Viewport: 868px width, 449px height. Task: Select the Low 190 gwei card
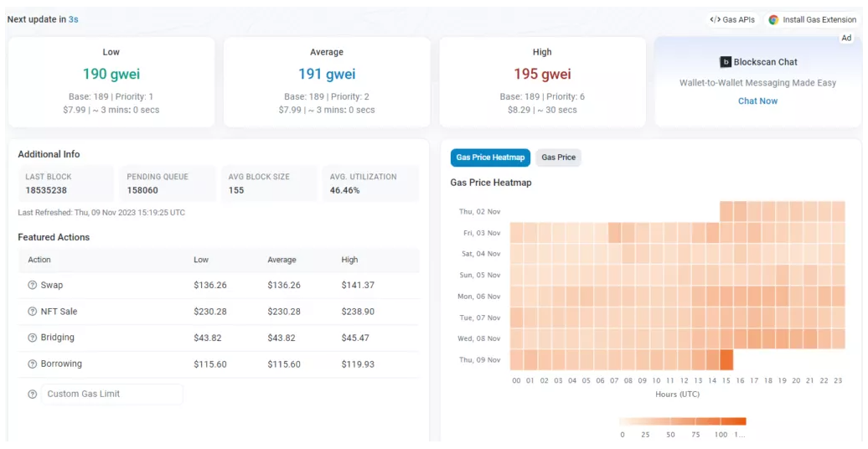pos(111,81)
